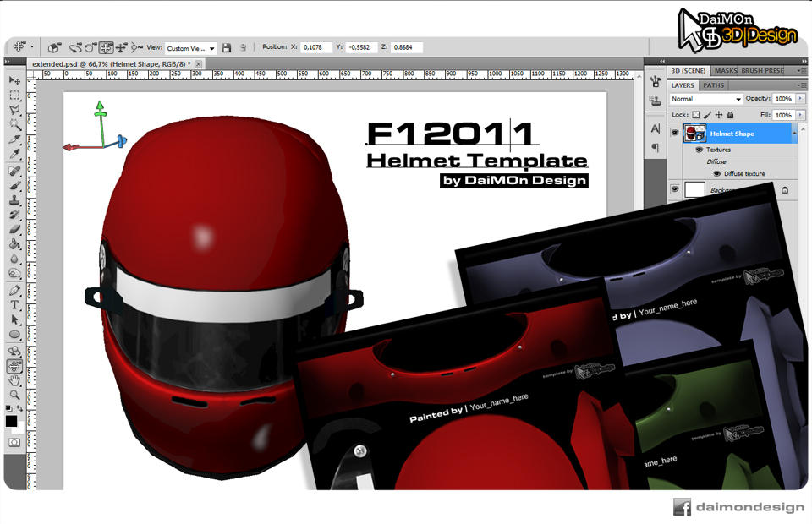Open the Clone Source panel icon in dock
The width and height of the screenshot is (812, 524).
tap(656, 101)
